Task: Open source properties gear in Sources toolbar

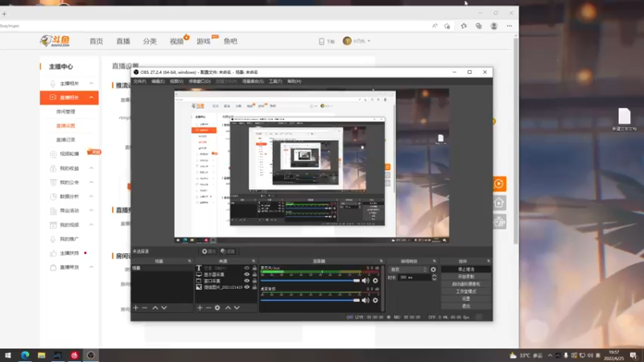Action: point(217,308)
